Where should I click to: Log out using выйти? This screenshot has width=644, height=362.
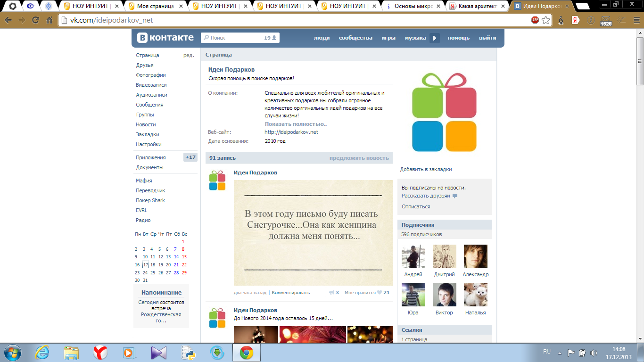[x=487, y=38]
